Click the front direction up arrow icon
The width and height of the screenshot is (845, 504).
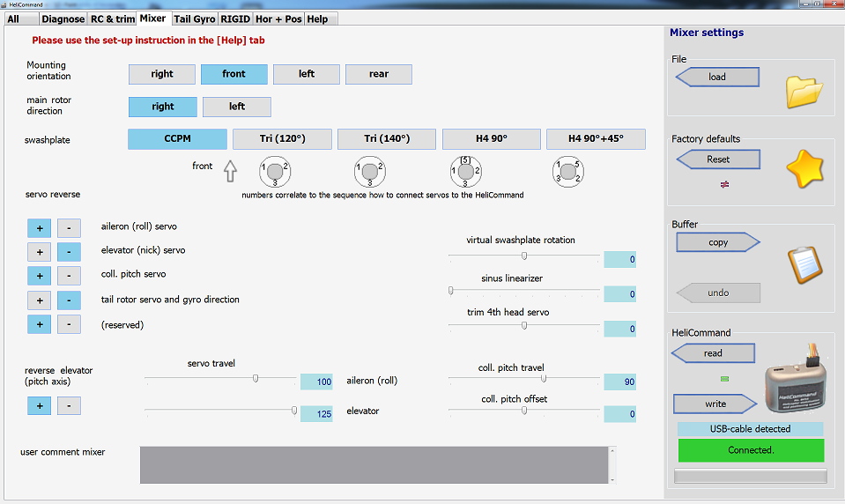click(230, 171)
